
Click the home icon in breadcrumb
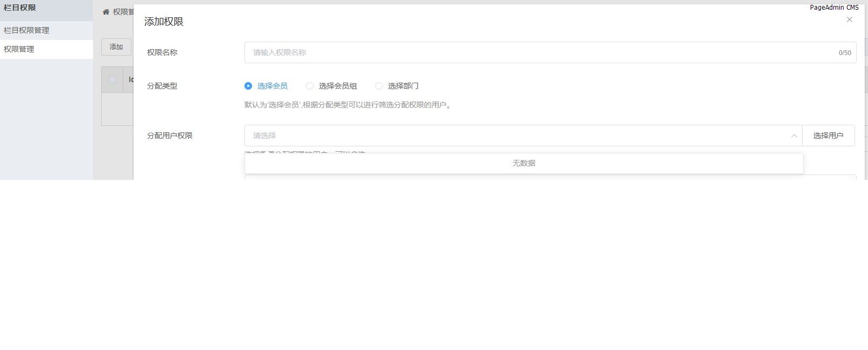[x=106, y=12]
